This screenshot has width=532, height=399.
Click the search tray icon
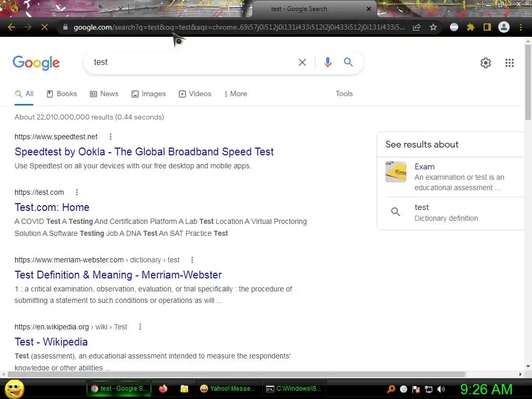pos(391,389)
